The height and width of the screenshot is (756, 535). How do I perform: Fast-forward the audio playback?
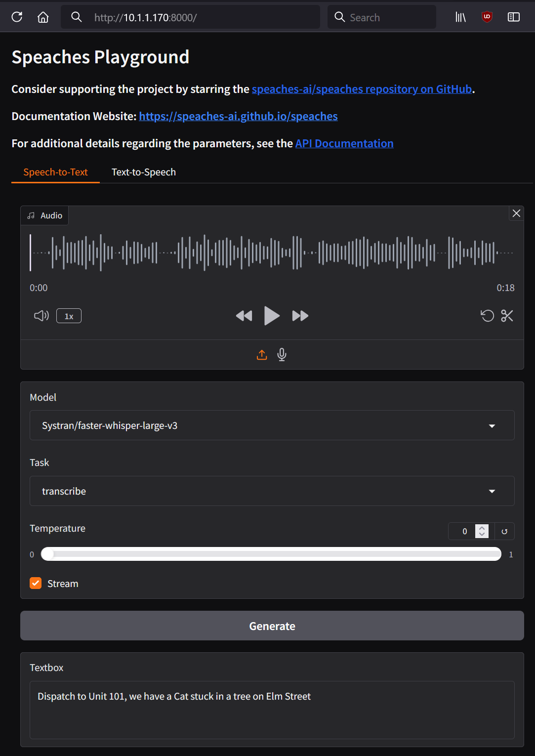(x=300, y=316)
